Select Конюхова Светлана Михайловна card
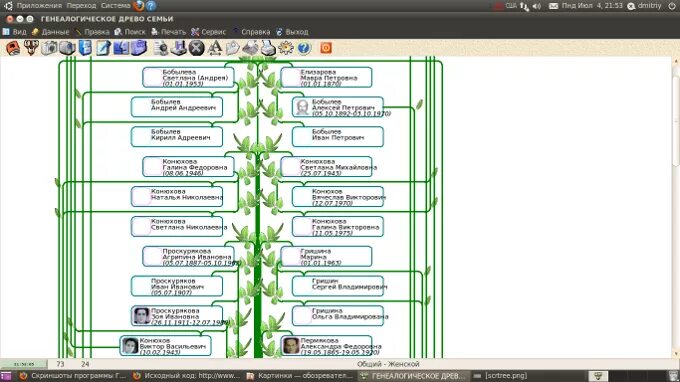 tap(326, 167)
